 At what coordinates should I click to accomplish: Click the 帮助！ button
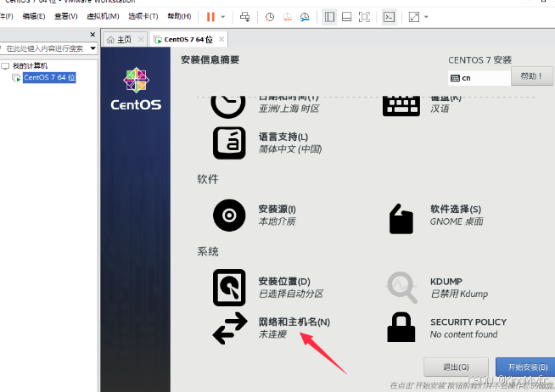coord(531,76)
